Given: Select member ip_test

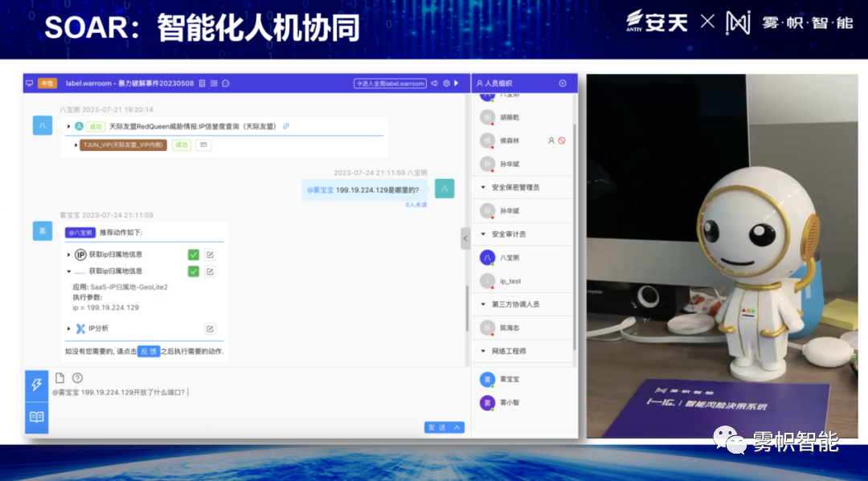Looking at the screenshot, I should coord(523,281).
